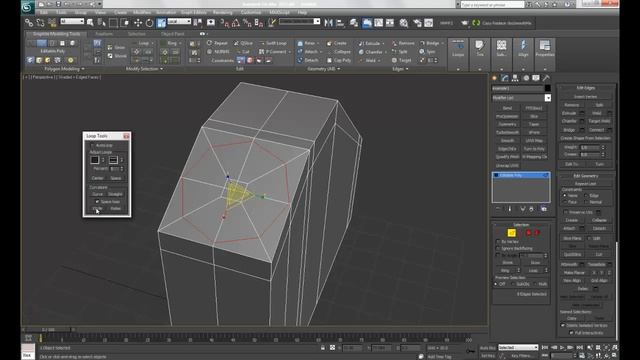
Task: Click Insert Vertex button in Edit Edges
Action: [585, 97]
